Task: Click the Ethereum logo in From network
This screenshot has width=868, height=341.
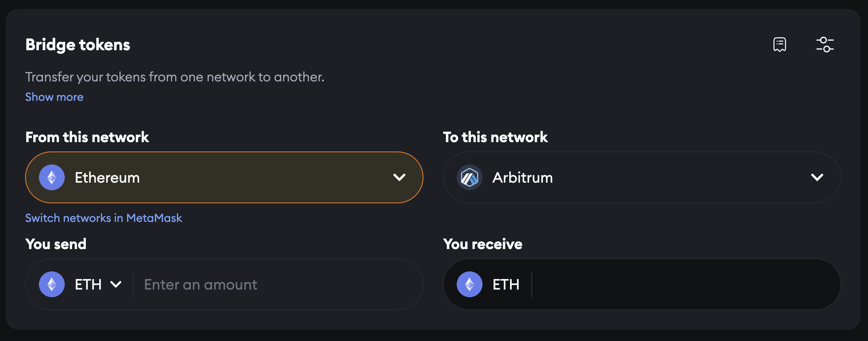Action: (52, 177)
